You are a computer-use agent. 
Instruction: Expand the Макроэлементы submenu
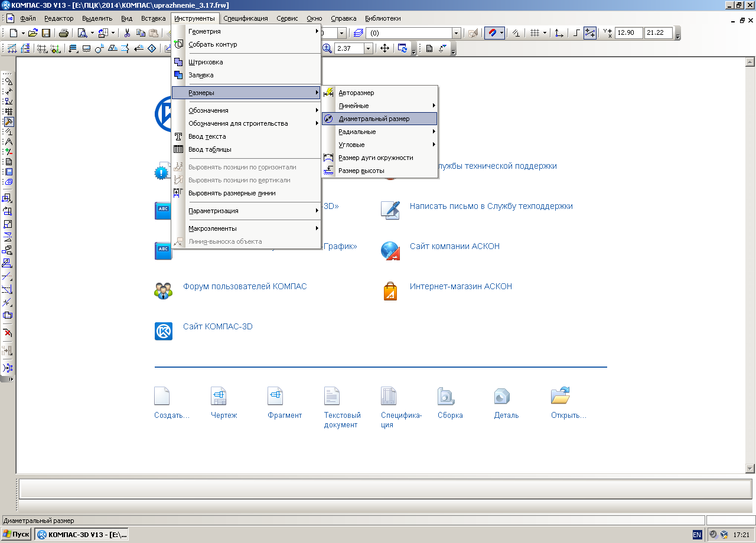point(246,228)
